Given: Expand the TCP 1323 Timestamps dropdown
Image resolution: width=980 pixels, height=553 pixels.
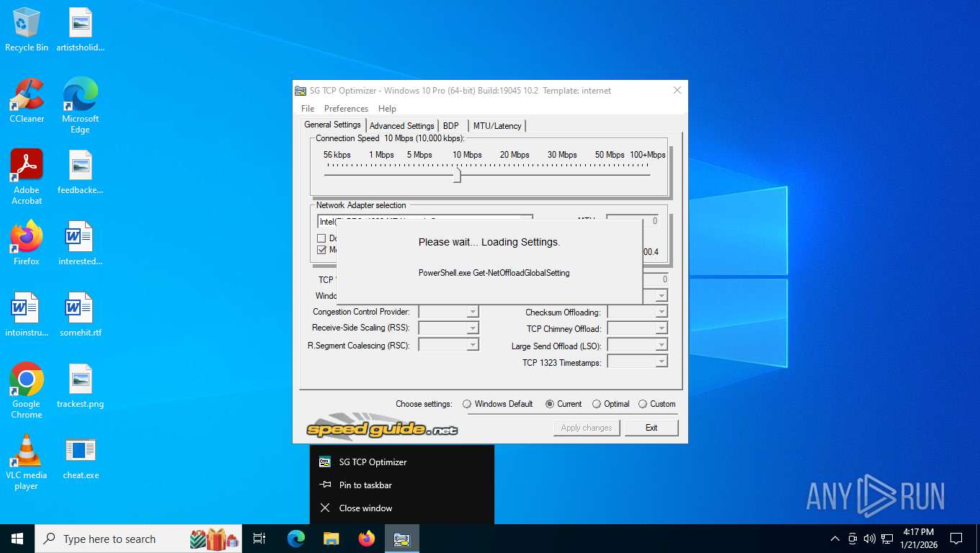Looking at the screenshot, I should click(661, 361).
